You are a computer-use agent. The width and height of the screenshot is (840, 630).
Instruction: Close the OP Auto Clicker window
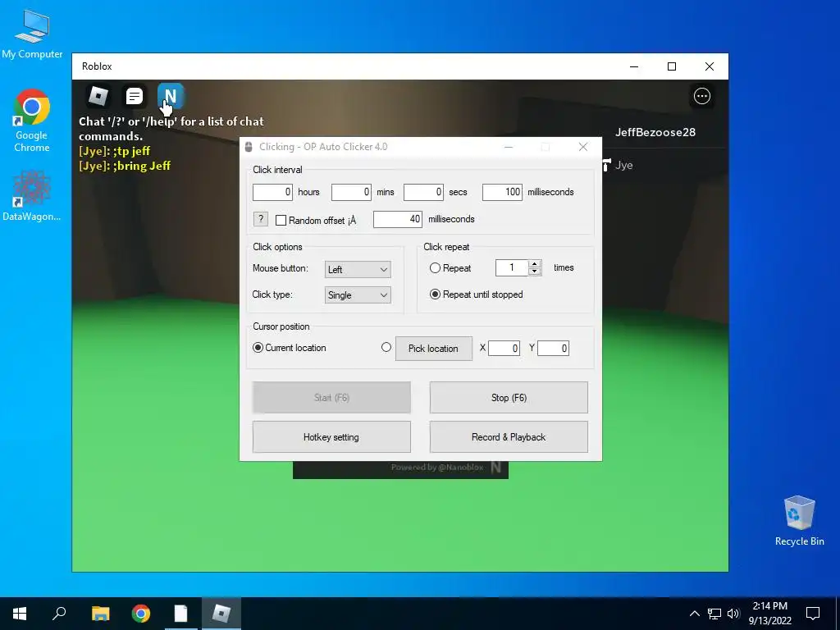point(583,147)
